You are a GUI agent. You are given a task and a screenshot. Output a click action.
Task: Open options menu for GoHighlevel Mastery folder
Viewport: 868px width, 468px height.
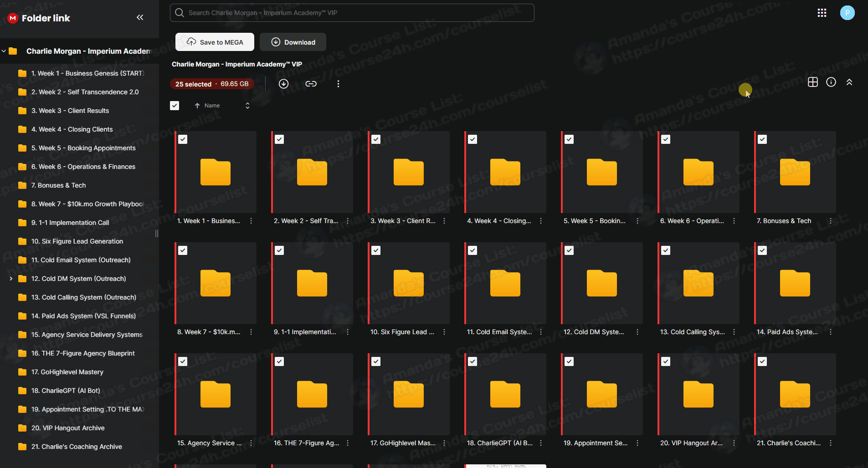coord(444,443)
